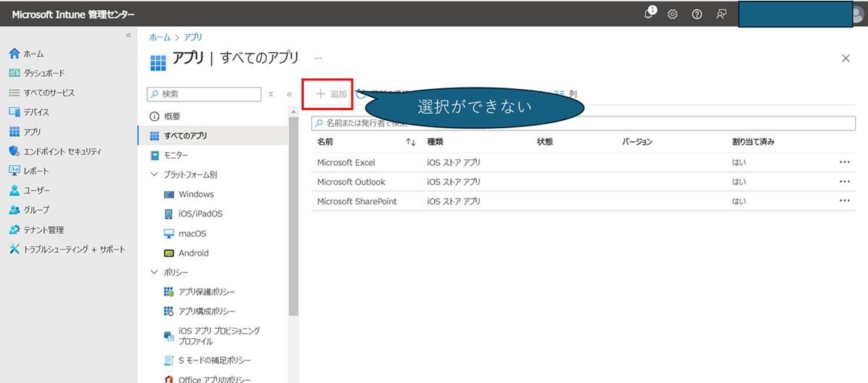This screenshot has height=383, width=868.
Task: Open the notifications bell icon
Action: (x=650, y=14)
